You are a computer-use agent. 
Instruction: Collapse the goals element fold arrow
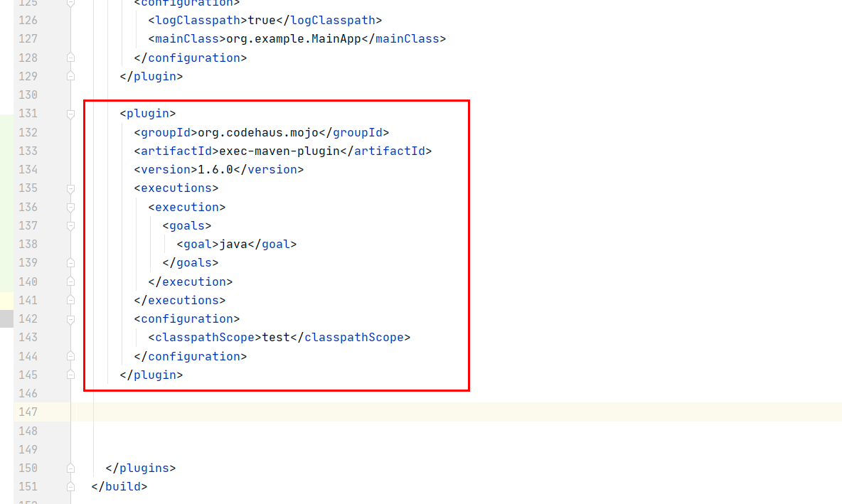70,225
